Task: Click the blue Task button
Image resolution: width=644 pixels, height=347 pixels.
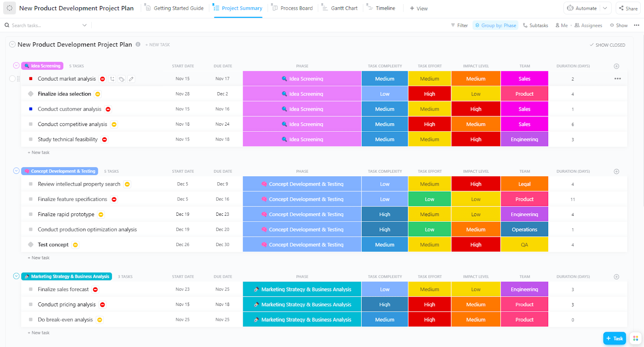Action: [x=614, y=338]
